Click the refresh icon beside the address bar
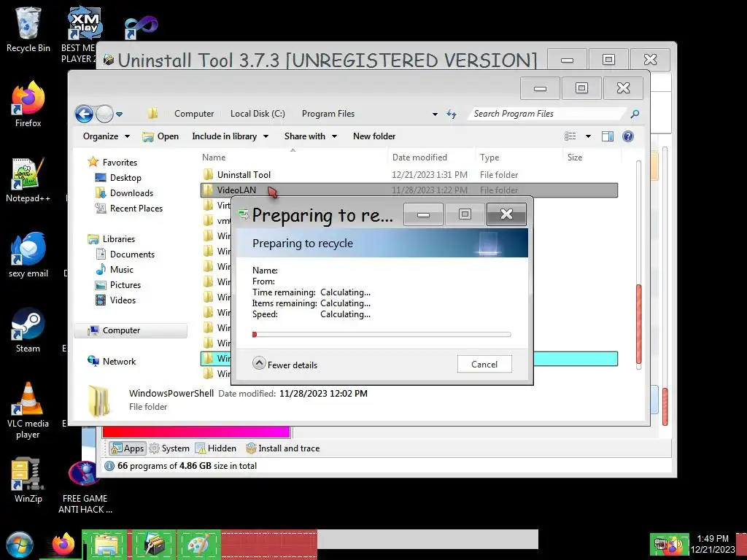Image resolution: width=747 pixels, height=560 pixels. (x=452, y=114)
